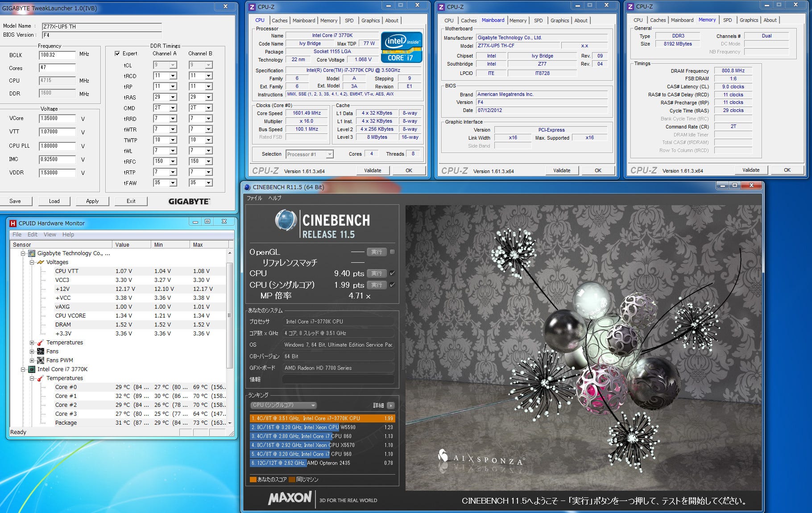Image resolution: width=812 pixels, height=513 pixels.
Task: Click Load in TweakLauncher
Action: point(54,201)
